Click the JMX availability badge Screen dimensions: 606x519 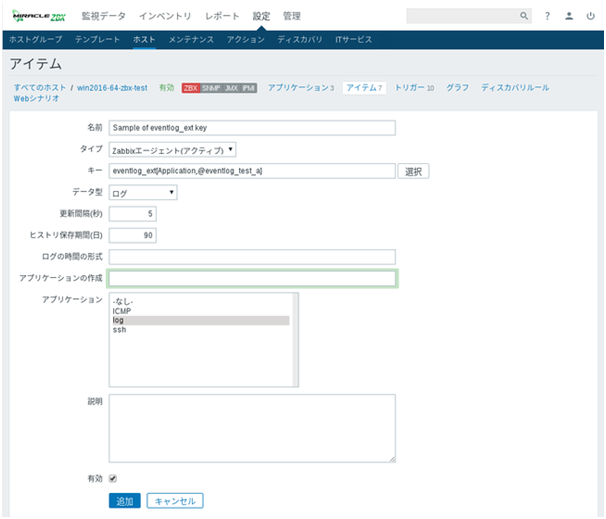[x=232, y=88]
